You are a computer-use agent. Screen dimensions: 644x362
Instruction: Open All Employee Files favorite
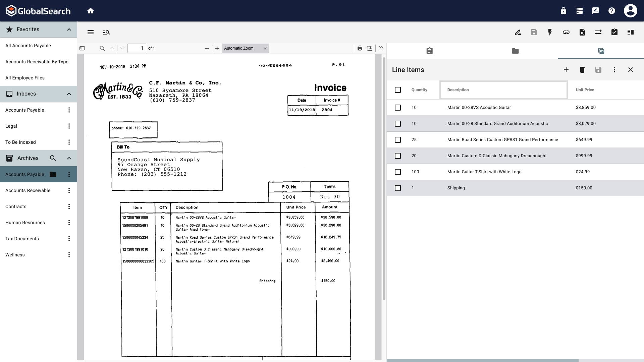pyautogui.click(x=25, y=78)
